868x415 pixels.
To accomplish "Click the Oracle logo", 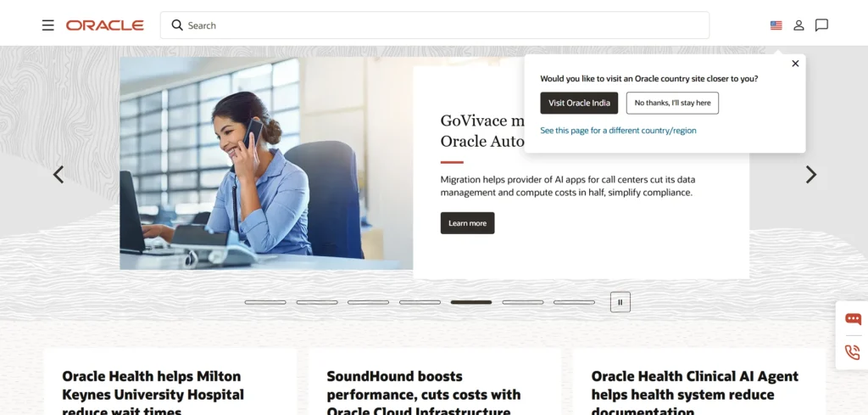I will coord(105,25).
